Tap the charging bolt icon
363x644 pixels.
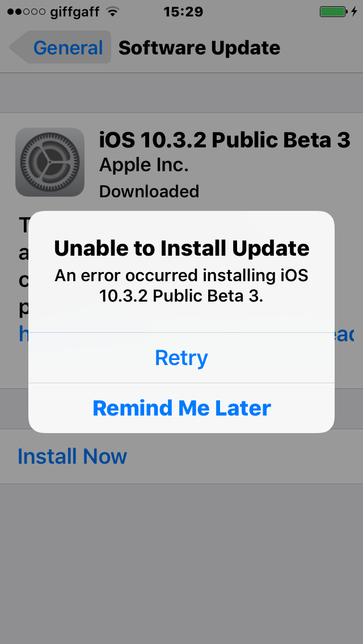point(354,11)
